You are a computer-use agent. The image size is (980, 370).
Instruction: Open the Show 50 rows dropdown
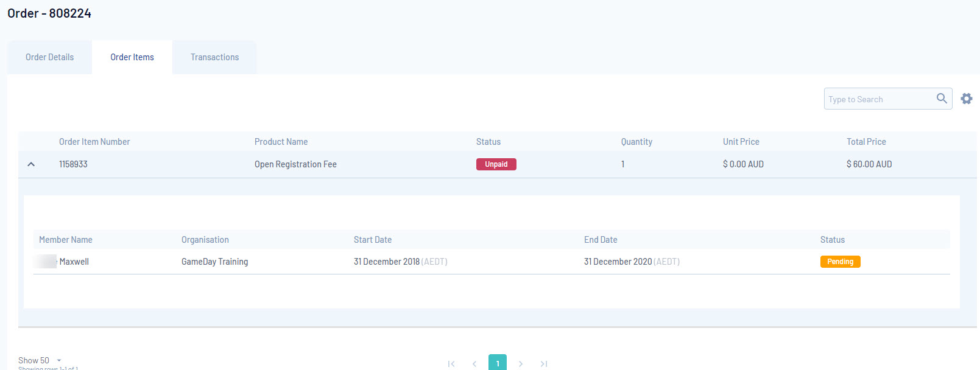click(x=40, y=360)
